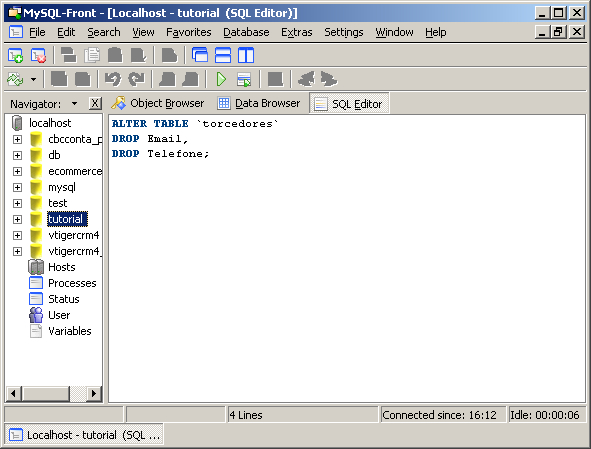This screenshot has width=591, height=449.
Task: Open the Edit menu
Action: 66,32
